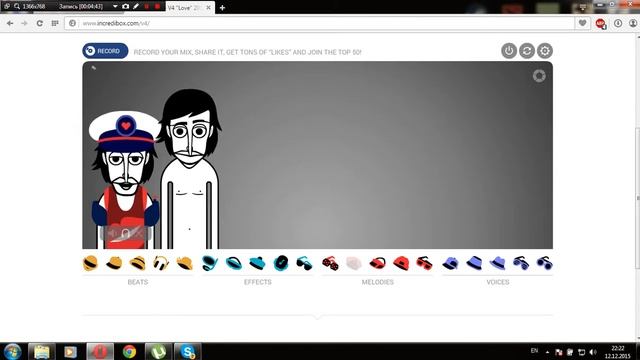
Task: Click the sailor-cap singing character
Action: tap(124, 180)
